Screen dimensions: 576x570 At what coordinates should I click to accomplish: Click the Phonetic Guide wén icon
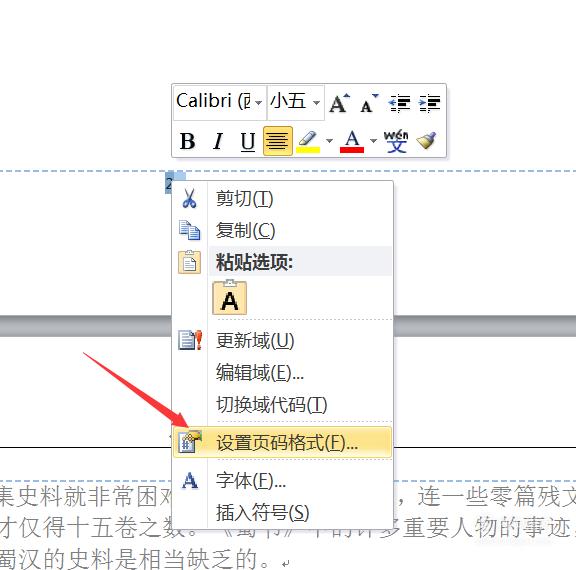(396, 141)
